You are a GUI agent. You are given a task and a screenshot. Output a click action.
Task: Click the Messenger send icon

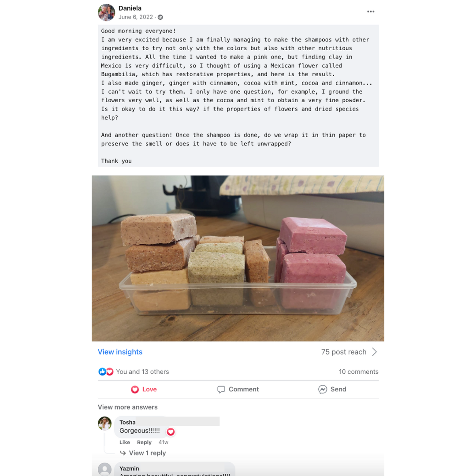322,389
